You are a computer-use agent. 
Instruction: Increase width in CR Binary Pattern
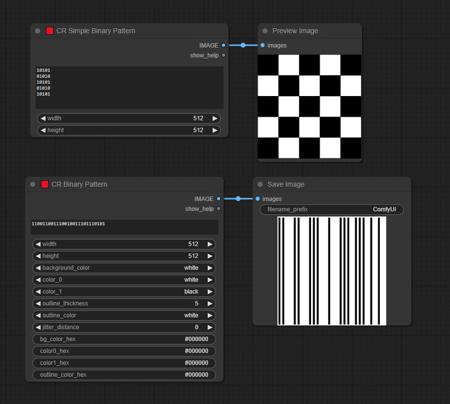point(210,244)
